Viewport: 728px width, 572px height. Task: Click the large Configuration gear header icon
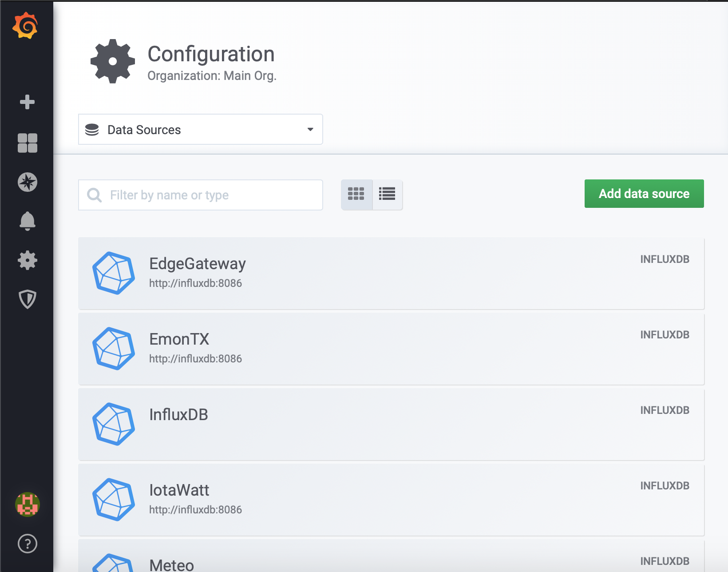pos(113,61)
